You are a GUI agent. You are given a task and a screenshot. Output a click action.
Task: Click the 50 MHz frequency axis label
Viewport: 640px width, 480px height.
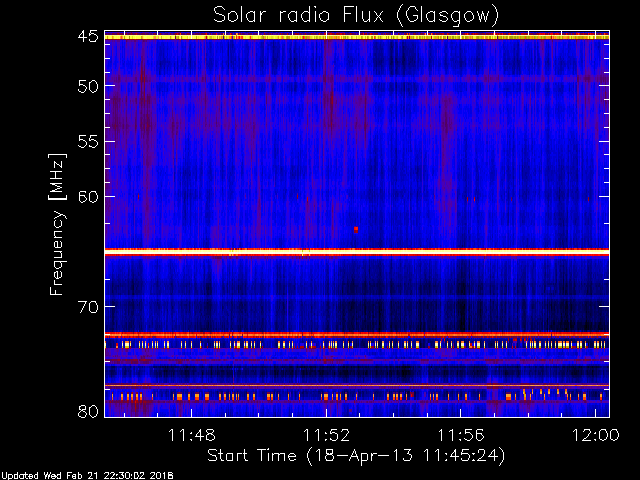coord(88,86)
